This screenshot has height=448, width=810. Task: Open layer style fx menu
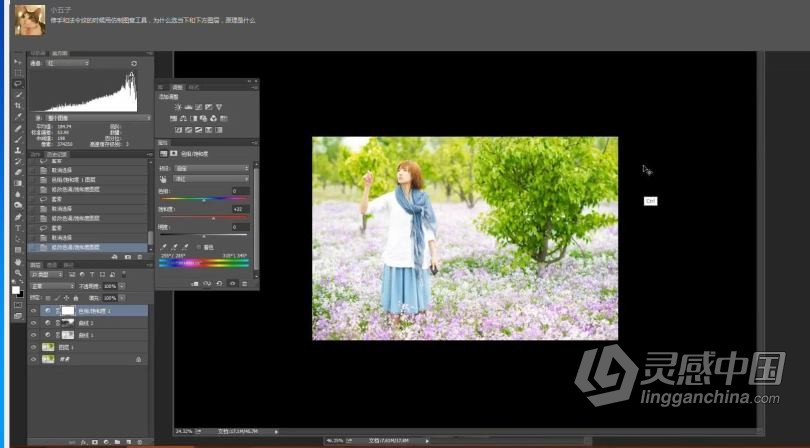coord(83,442)
